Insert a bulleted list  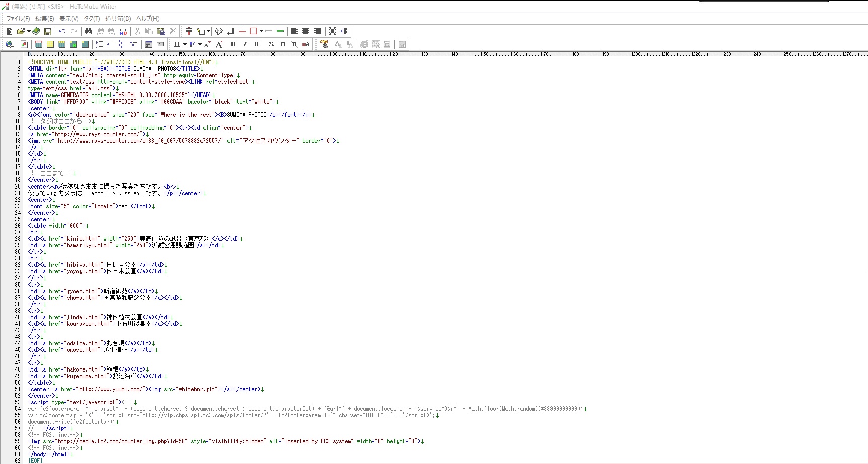(x=122, y=44)
